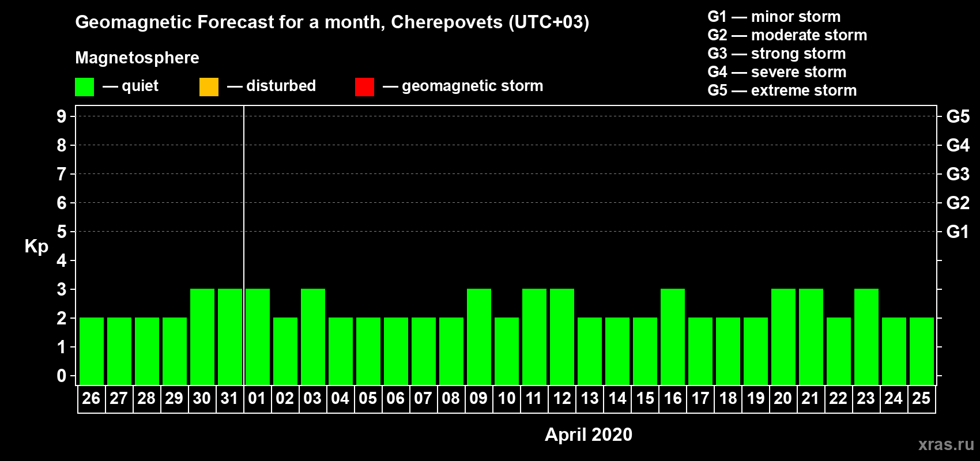Click the G3 label on the right axis
The height and width of the screenshot is (461, 980).
coord(958,174)
